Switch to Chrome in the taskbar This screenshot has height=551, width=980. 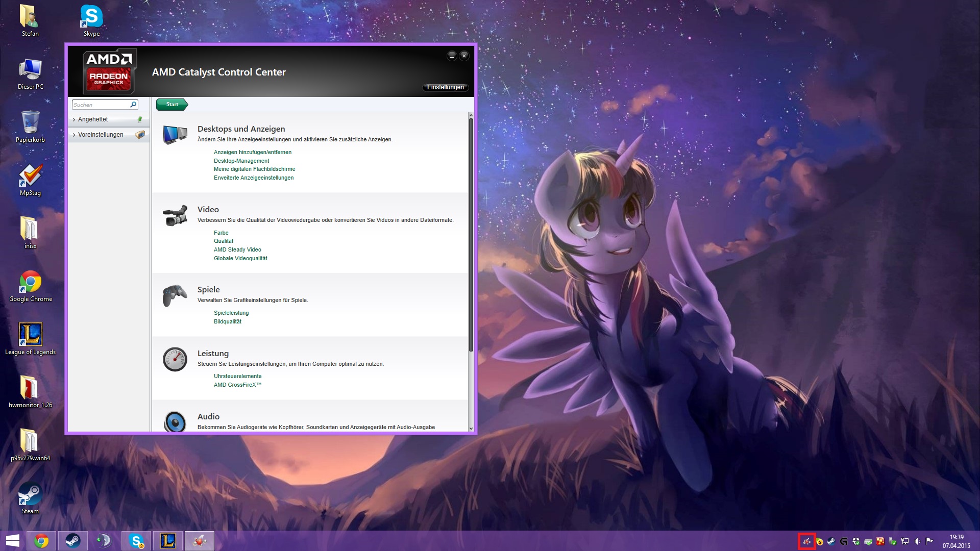(41, 541)
